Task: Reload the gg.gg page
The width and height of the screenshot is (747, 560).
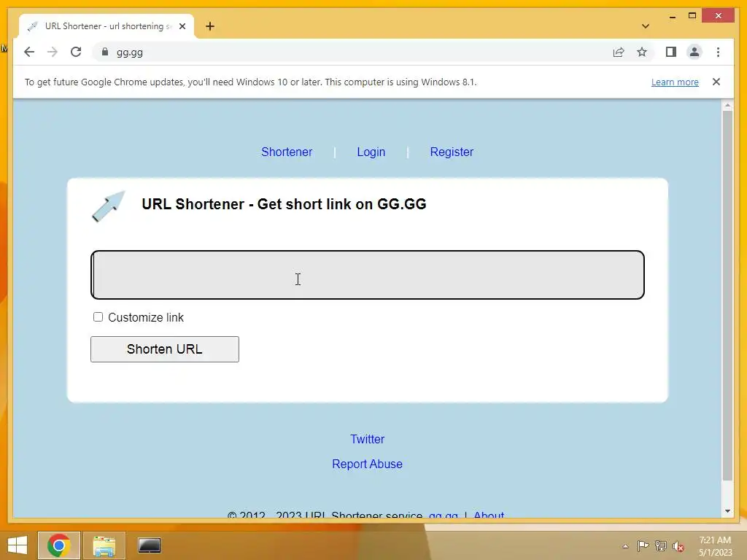Action: 76,52
